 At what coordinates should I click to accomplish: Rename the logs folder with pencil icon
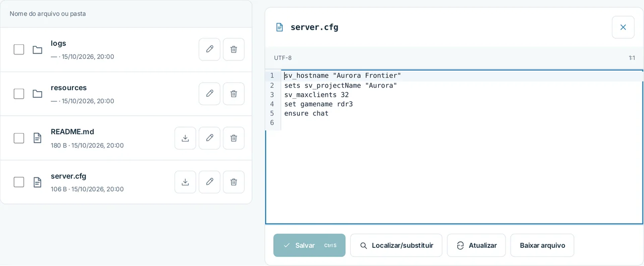click(209, 49)
